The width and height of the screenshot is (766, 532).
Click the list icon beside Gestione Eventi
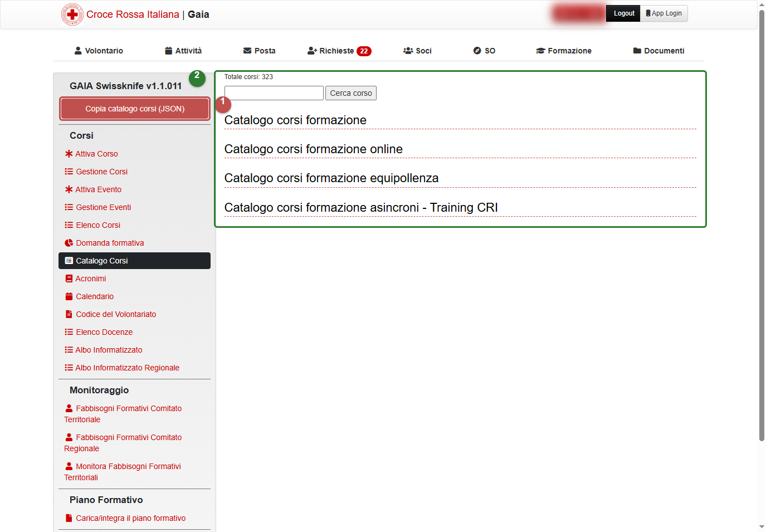coord(69,207)
